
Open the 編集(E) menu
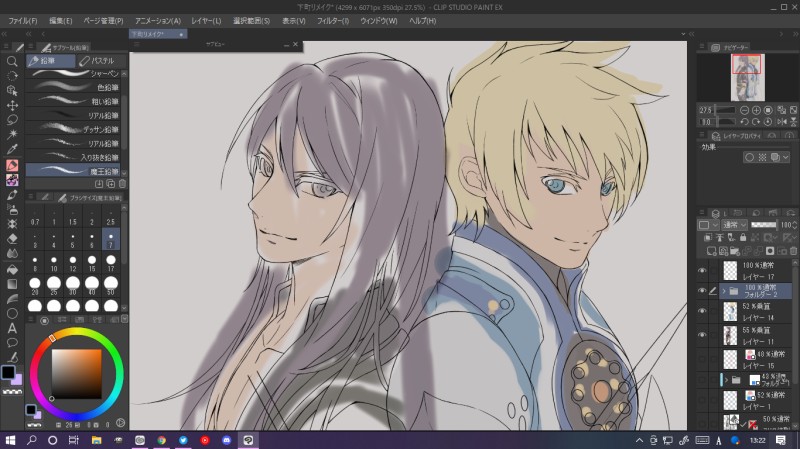point(60,21)
